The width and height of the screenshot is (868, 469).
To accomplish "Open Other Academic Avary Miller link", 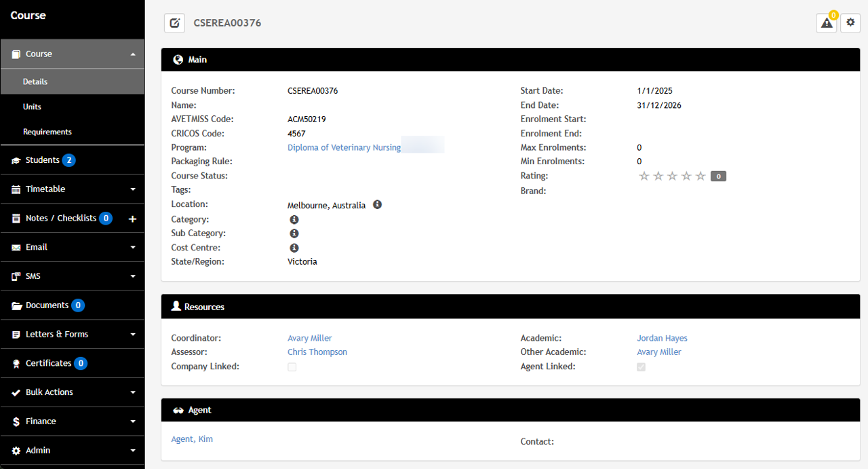I will coord(659,352).
